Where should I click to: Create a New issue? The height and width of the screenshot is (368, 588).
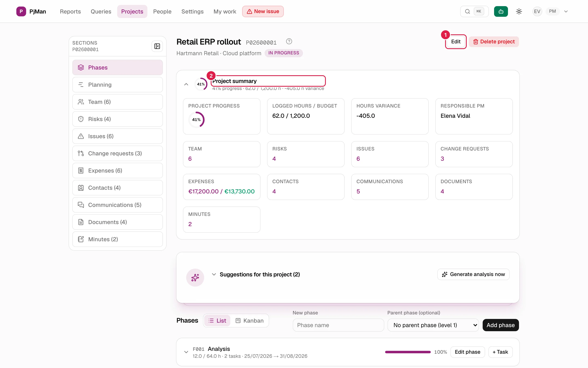[263, 11]
